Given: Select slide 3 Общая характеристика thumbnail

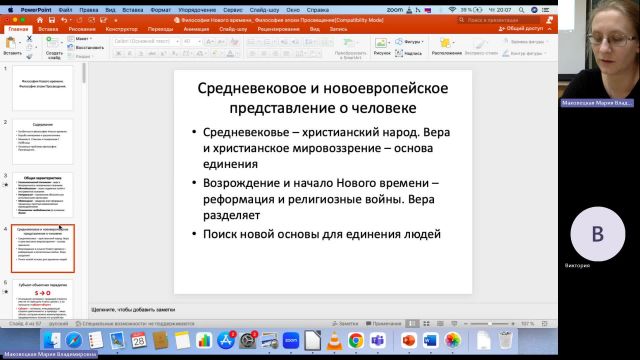Looking at the screenshot, I should tap(42, 195).
